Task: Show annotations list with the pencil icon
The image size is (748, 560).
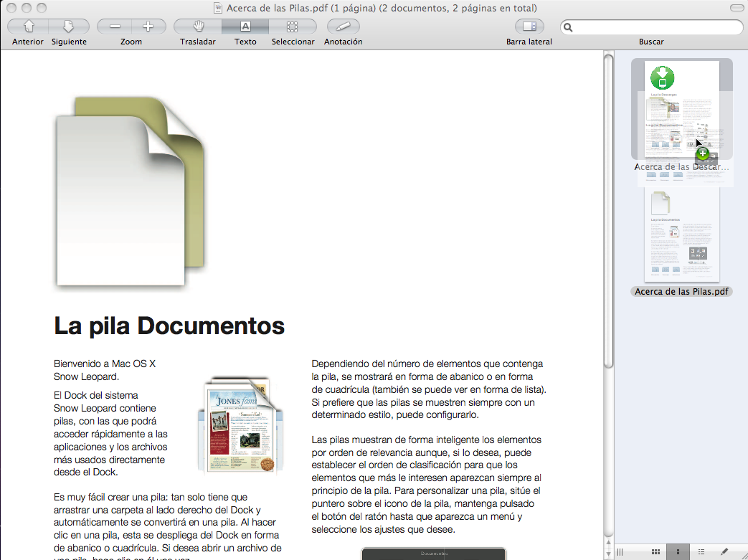Action: [x=724, y=552]
